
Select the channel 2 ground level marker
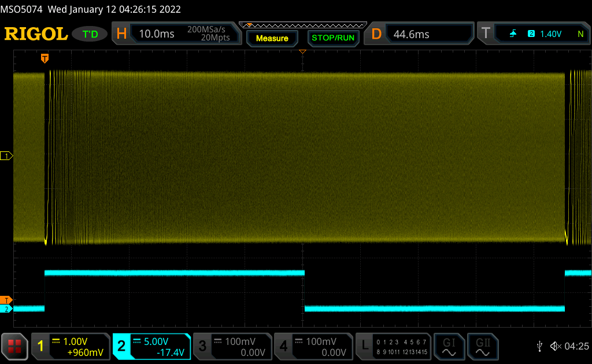click(6, 309)
